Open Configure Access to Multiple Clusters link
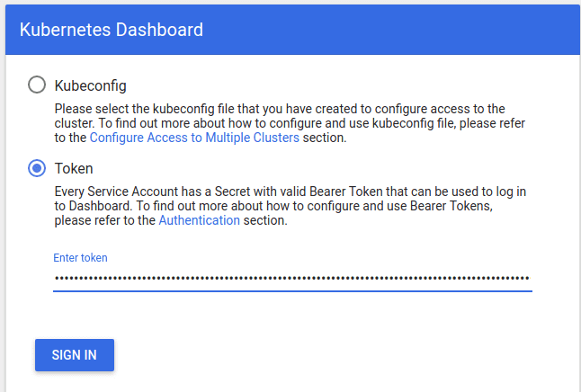This screenshot has height=392, width=581. [194, 138]
